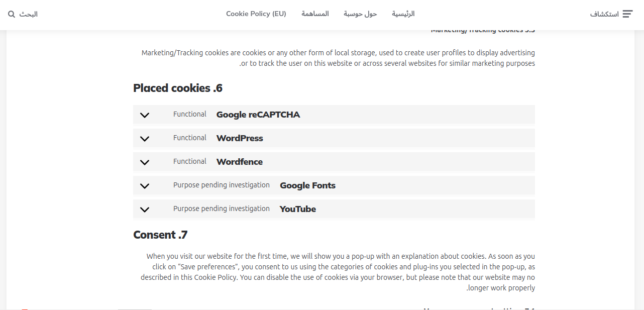Expand the YouTube cookie chevron
644x310 pixels.
(x=145, y=210)
